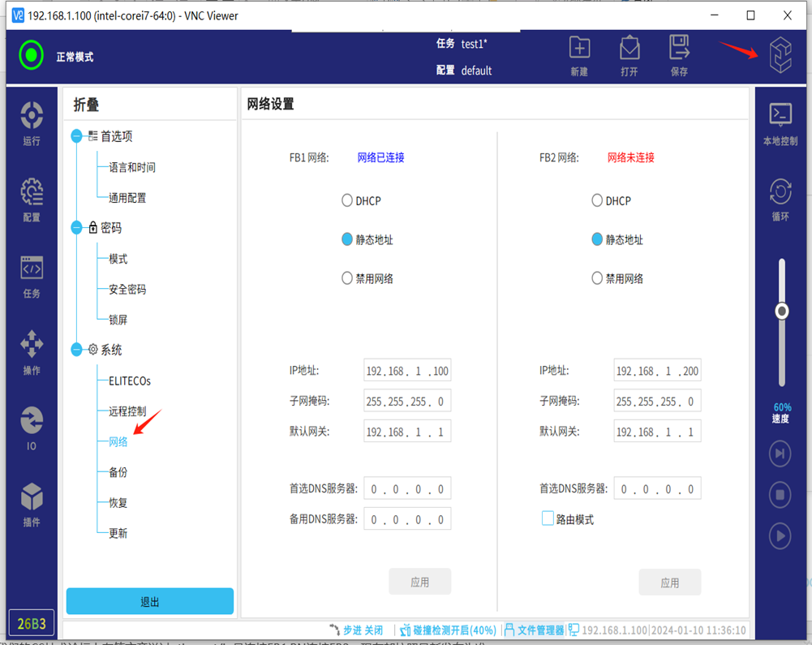The width and height of the screenshot is (812, 645).
Task: Select DHCP radio for FB1 network
Action: click(x=347, y=200)
